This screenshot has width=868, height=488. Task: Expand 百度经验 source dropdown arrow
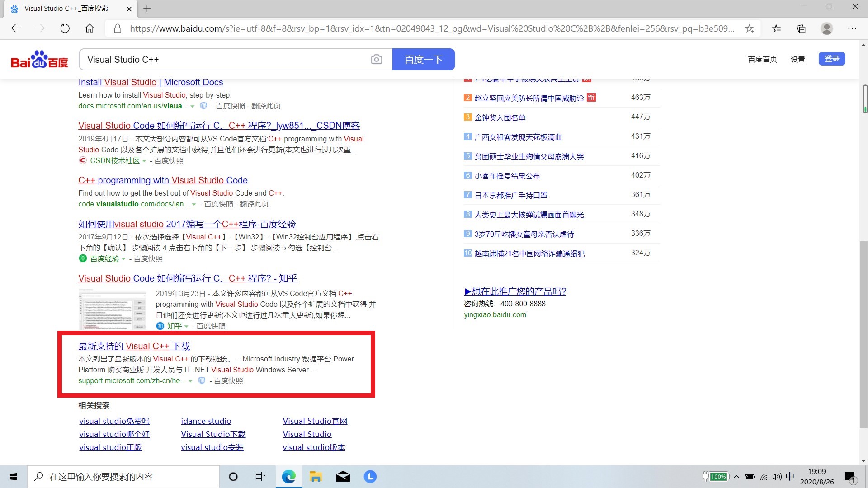[x=123, y=259]
